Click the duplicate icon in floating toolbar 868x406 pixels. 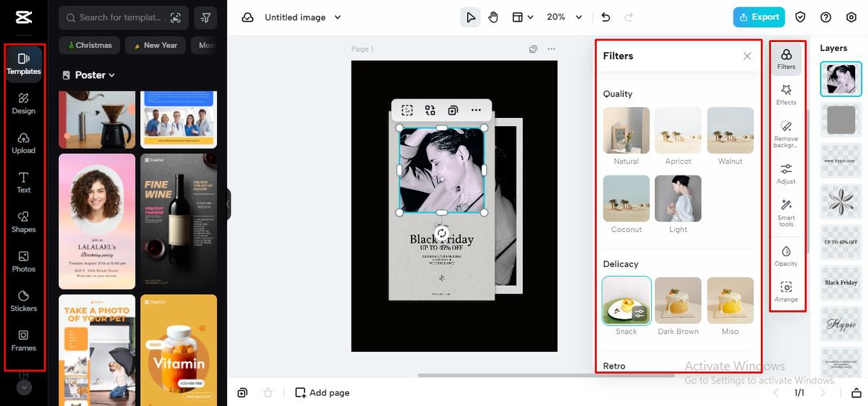(x=453, y=110)
